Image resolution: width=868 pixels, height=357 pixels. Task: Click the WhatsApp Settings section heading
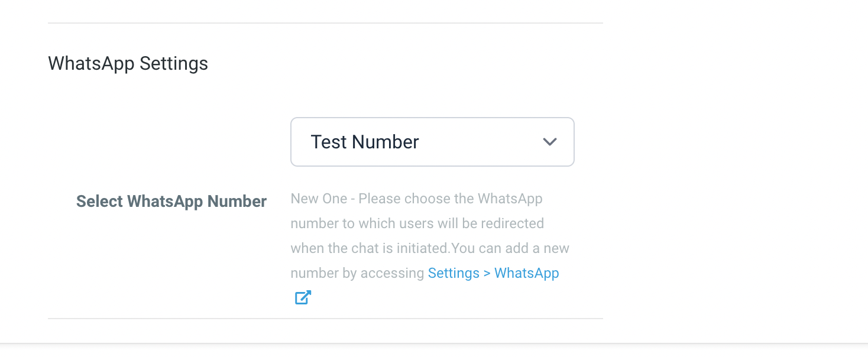(128, 63)
